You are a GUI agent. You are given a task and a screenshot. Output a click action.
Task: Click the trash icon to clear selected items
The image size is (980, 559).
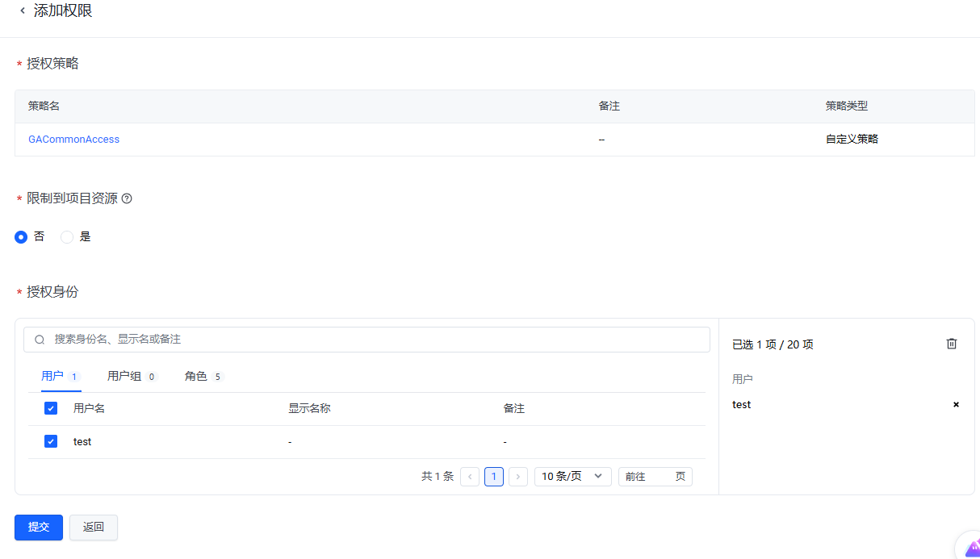[952, 344]
